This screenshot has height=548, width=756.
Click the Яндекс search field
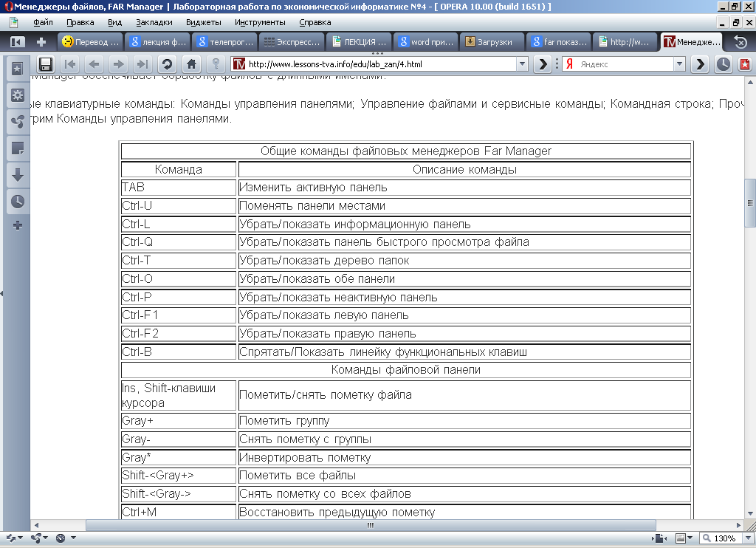tap(625, 64)
